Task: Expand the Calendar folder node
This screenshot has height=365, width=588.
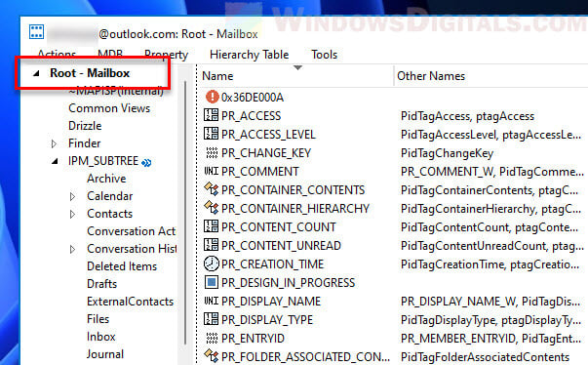Action: coord(72,196)
